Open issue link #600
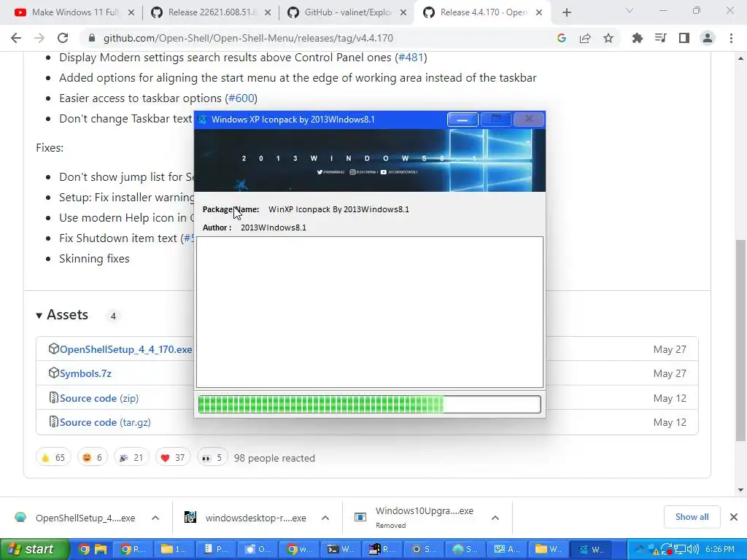The width and height of the screenshot is (747, 560). (x=241, y=98)
